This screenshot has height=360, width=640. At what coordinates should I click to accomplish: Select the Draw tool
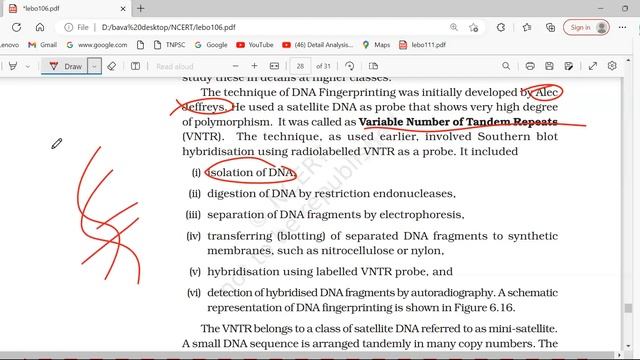(65, 66)
